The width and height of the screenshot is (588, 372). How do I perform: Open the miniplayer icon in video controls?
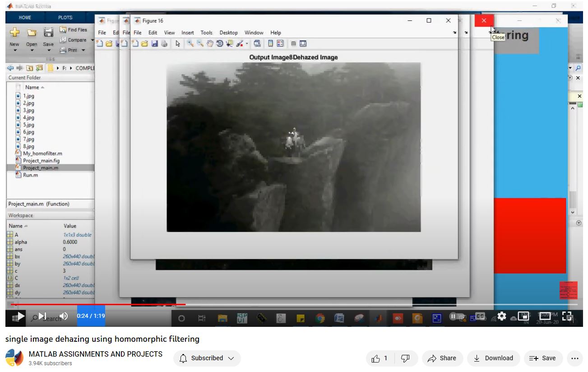523,316
